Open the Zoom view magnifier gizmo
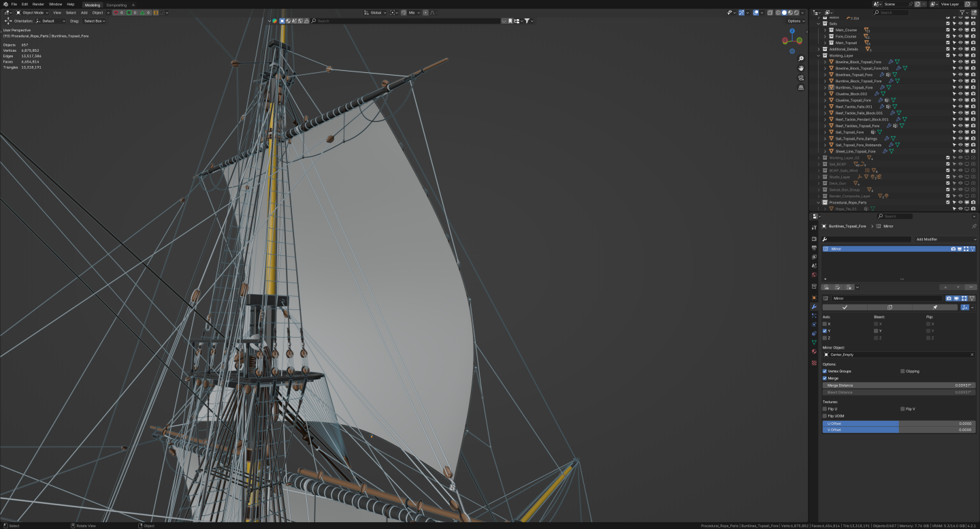Viewport: 980px width, 529px height. pyautogui.click(x=801, y=59)
